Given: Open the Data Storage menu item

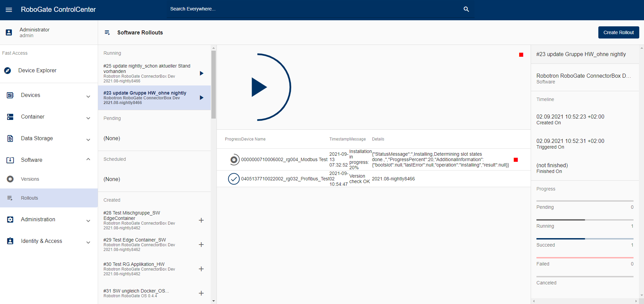Looking at the screenshot, I should (x=49, y=138).
